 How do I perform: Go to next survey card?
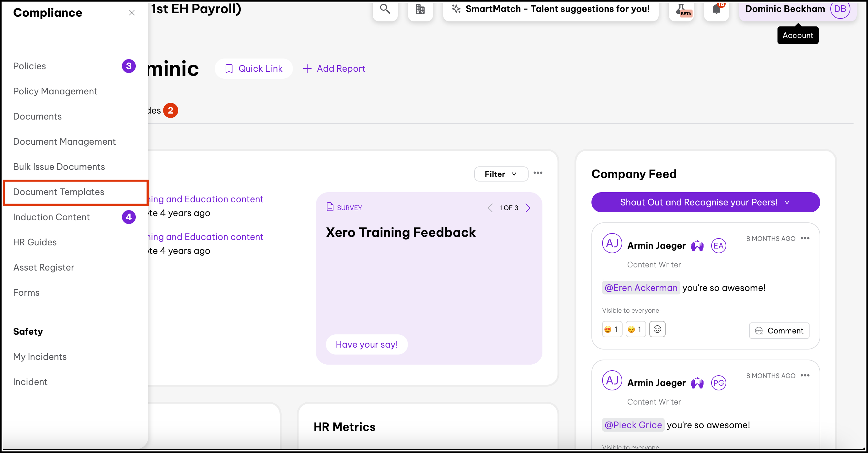528,208
